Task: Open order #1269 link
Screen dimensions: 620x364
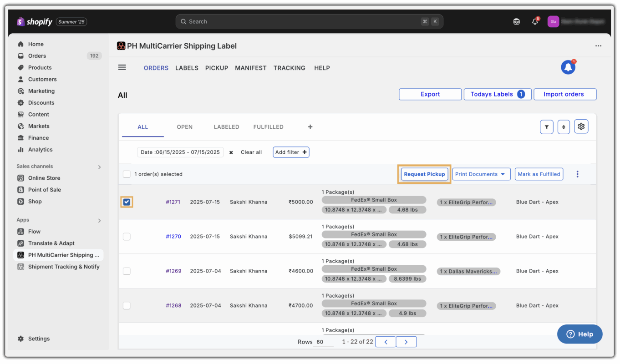Action: tap(173, 271)
